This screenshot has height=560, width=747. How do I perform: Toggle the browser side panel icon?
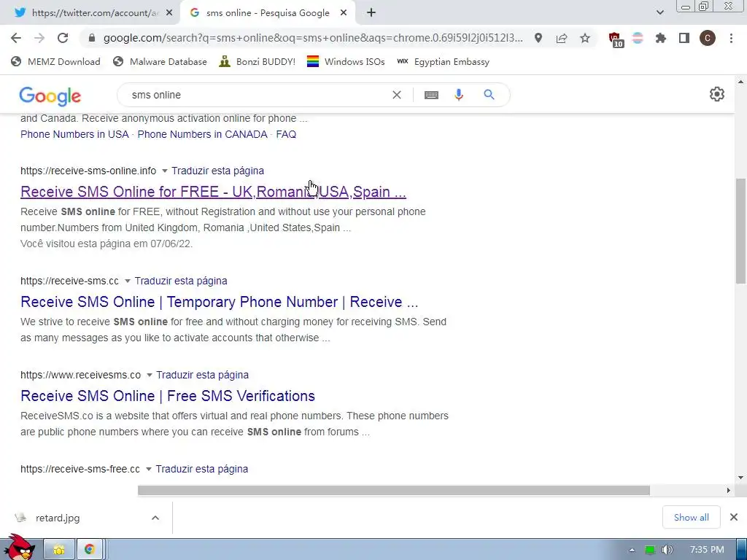pyautogui.click(x=684, y=38)
